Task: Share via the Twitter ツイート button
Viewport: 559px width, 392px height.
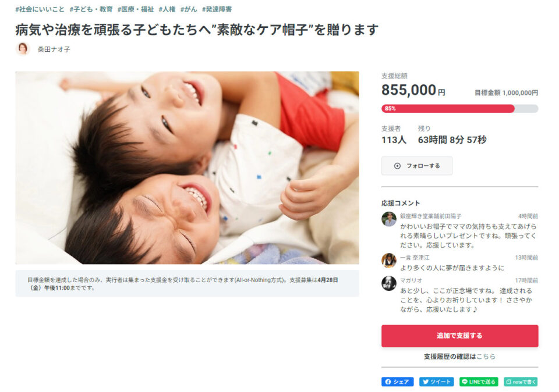Action: click(x=436, y=382)
